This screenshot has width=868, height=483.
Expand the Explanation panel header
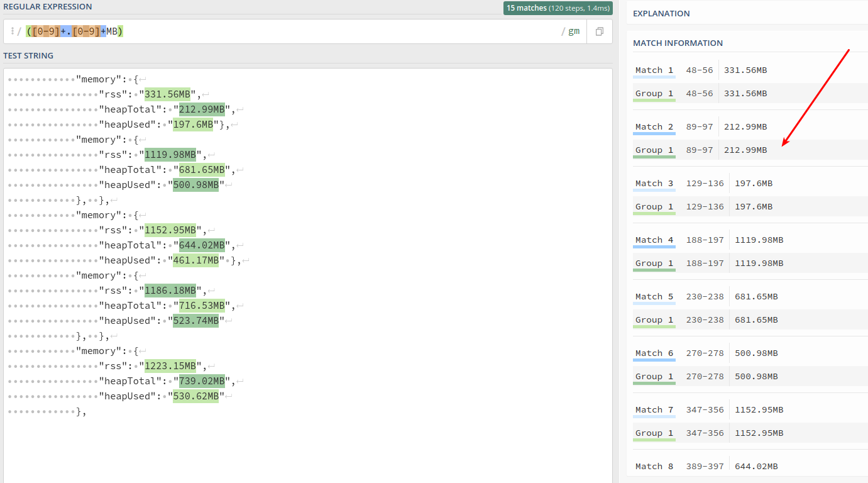(x=661, y=13)
